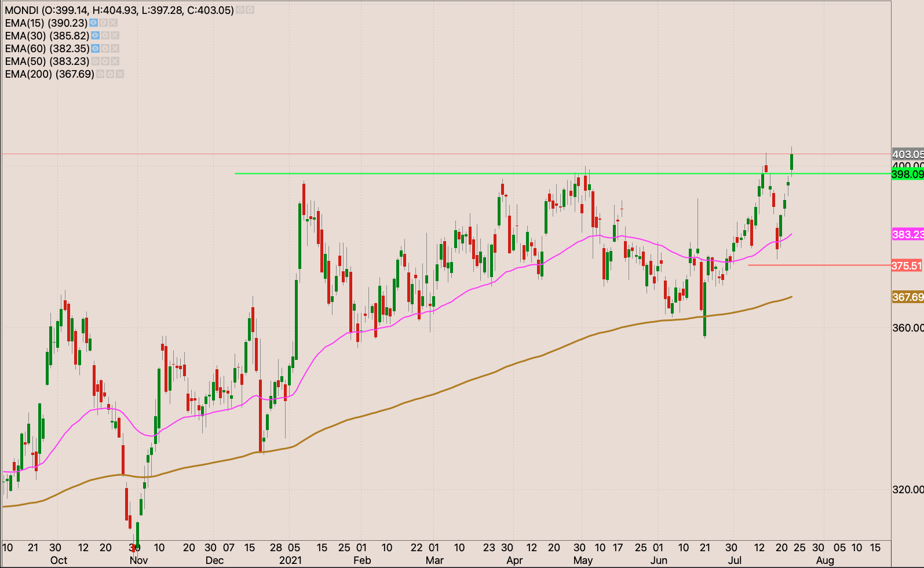Screen dimensions: 924x568
Task: Open settings gear for EMA(15) indicator
Action: pos(103,23)
